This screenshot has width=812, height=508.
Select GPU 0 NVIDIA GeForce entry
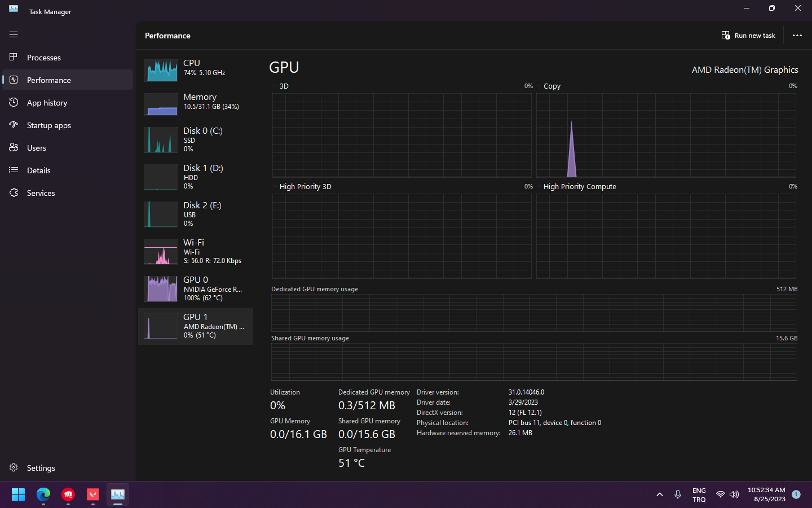(196, 289)
